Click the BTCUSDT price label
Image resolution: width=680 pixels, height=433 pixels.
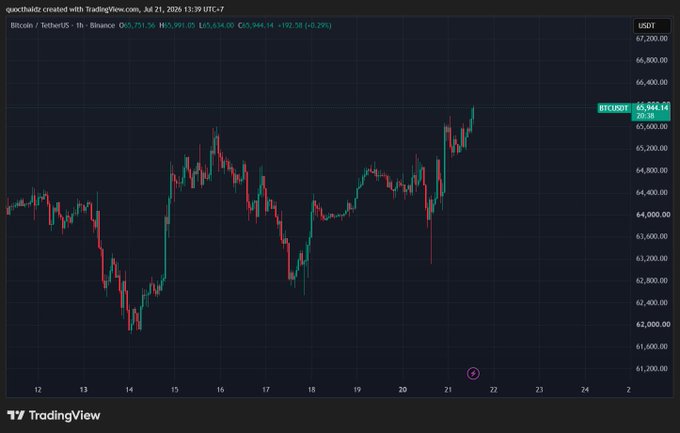(614, 108)
